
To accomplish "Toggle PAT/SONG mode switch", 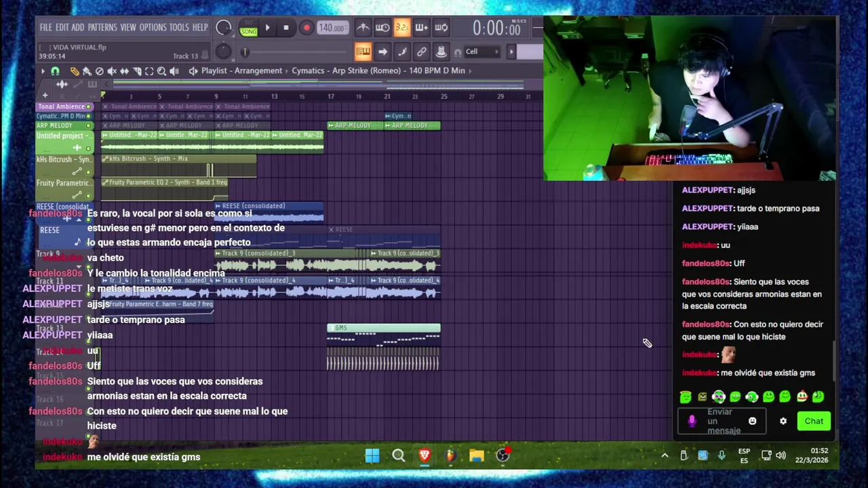I will tap(249, 28).
